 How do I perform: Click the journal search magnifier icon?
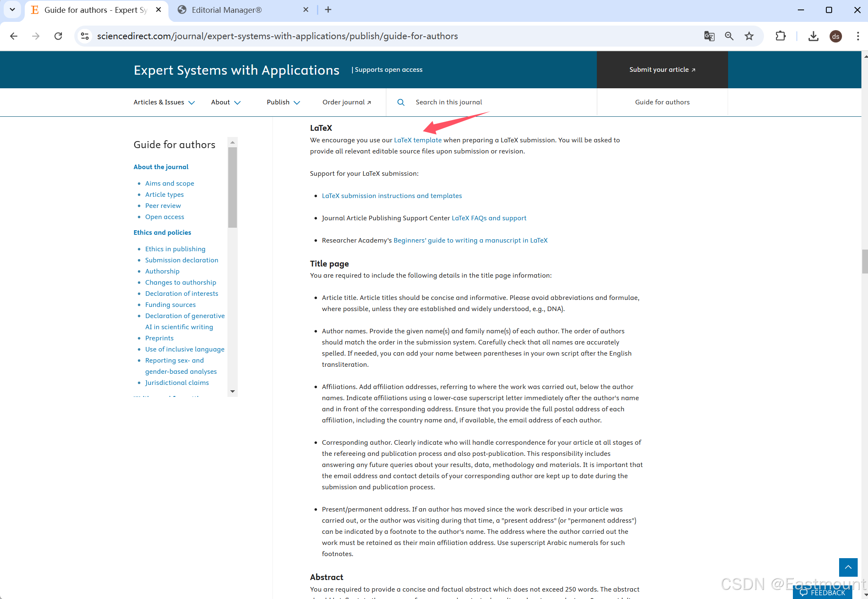tap(401, 102)
